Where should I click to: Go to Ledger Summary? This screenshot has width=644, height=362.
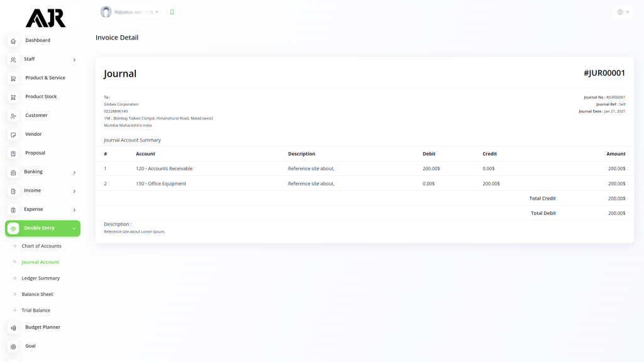(40, 278)
